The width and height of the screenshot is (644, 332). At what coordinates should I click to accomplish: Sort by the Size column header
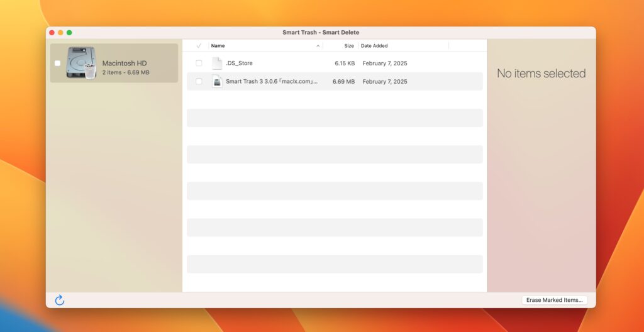[x=348, y=46]
